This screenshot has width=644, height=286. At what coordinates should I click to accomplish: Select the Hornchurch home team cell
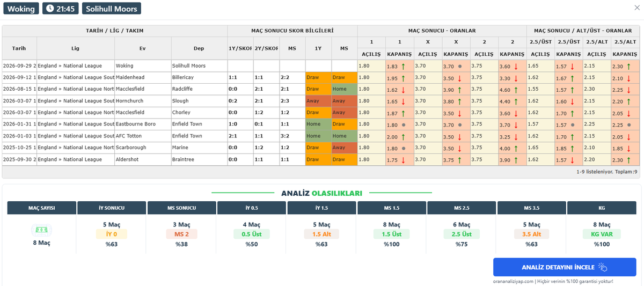[143, 101]
